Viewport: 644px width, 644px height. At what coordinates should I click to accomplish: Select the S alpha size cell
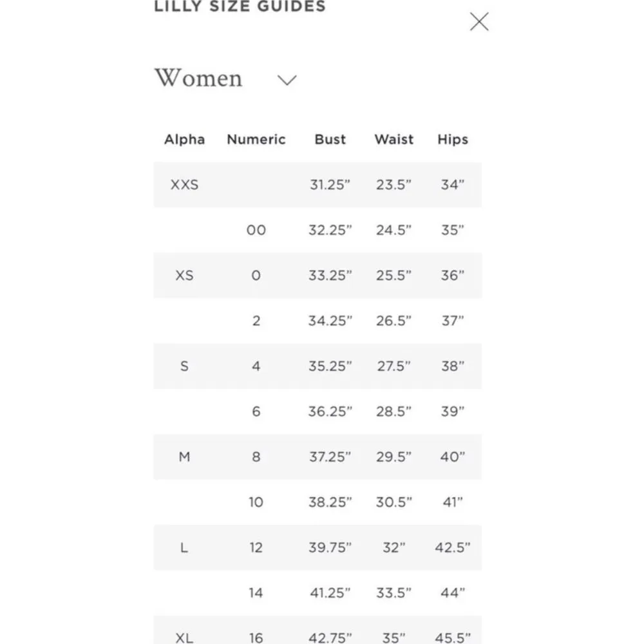click(184, 366)
